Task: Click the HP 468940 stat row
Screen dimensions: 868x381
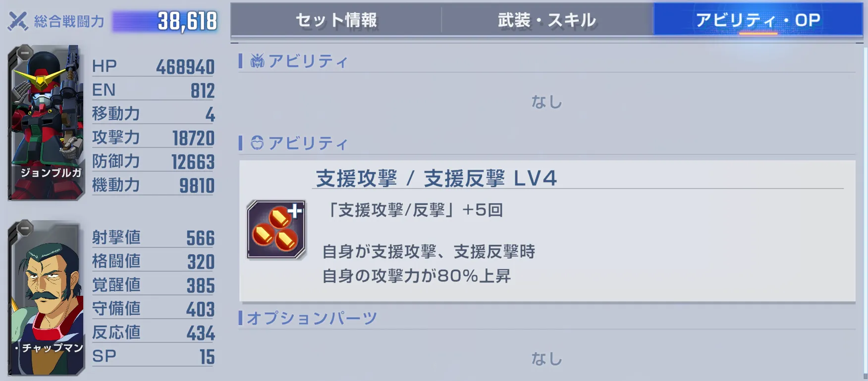Action: (x=154, y=66)
